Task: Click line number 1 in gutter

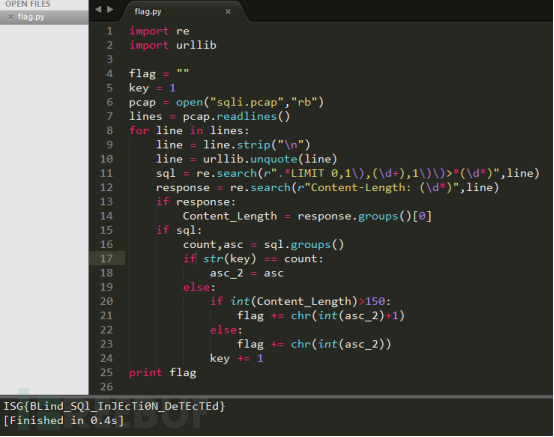Action: [110, 31]
